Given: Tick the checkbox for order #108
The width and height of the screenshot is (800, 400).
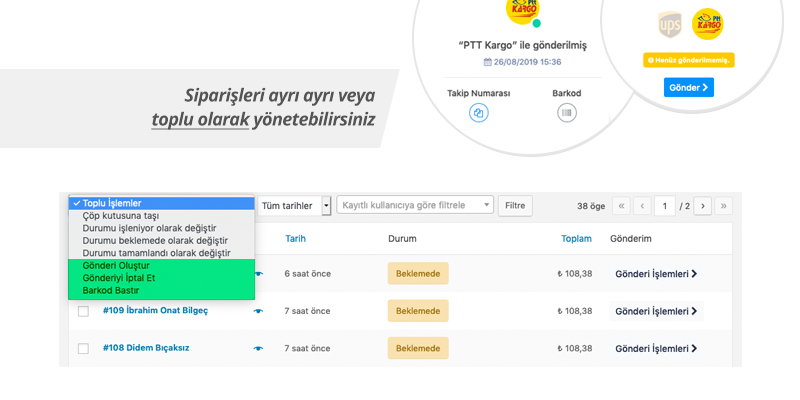Looking at the screenshot, I should 83,348.
